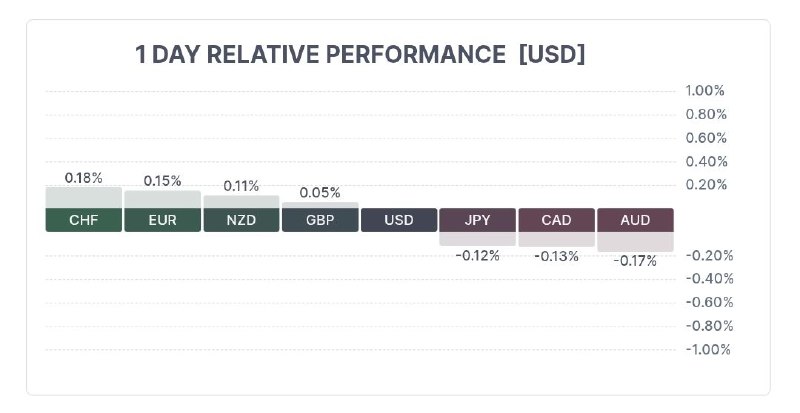Image resolution: width=800 pixels, height=413 pixels.
Task: Select the EUR currency block
Action: coord(162,220)
